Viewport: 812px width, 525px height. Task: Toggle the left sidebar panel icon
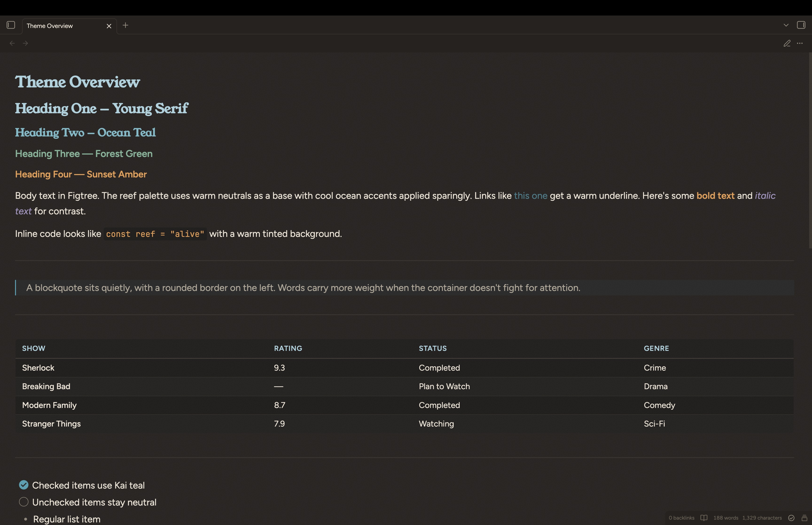click(11, 25)
